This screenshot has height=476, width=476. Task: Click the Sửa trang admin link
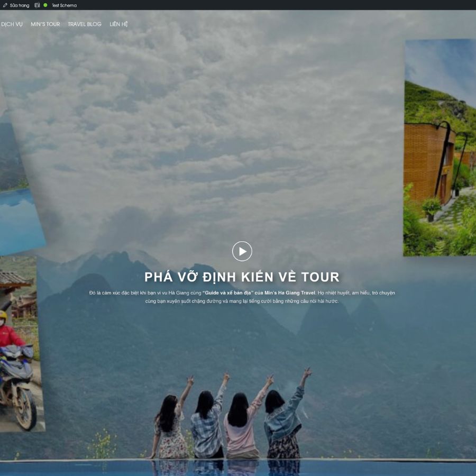point(20,5)
